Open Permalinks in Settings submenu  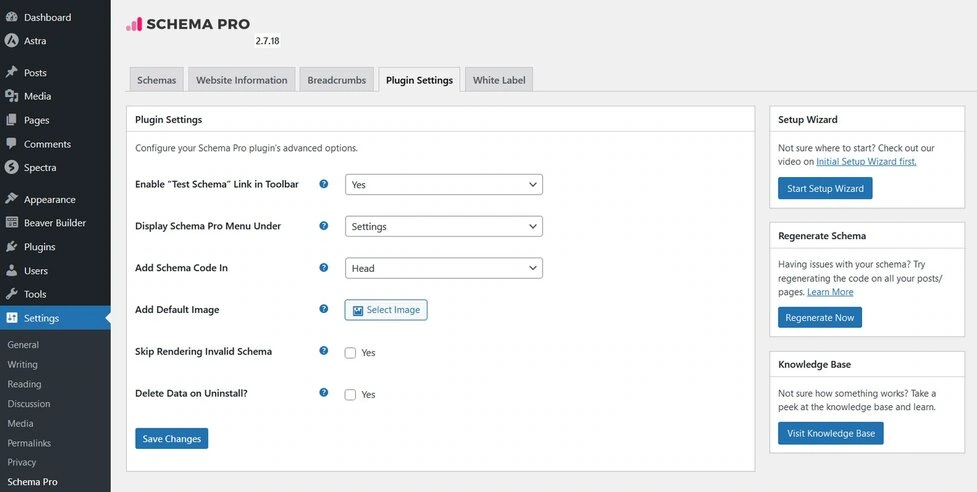(x=29, y=443)
